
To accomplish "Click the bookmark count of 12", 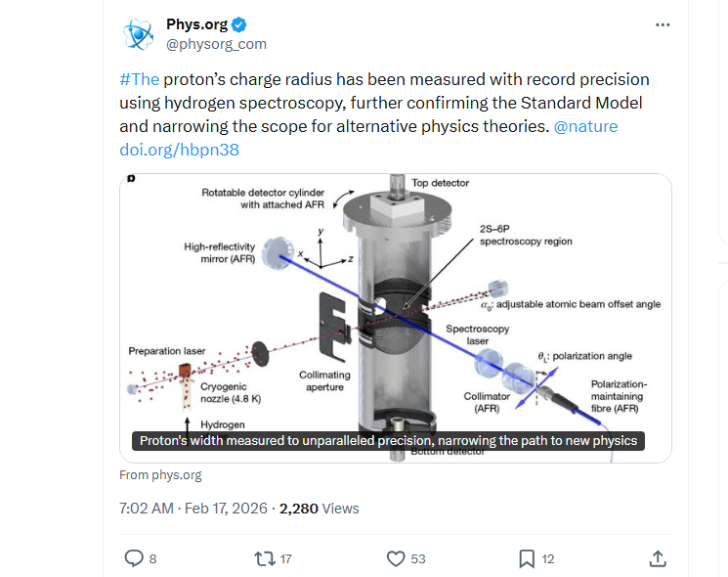I will 548,559.
